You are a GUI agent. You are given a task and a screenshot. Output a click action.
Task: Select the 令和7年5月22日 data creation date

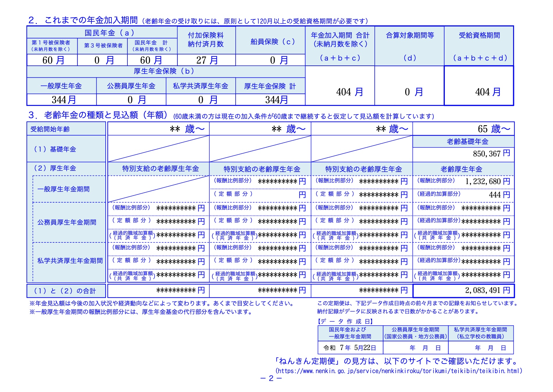pos(350,348)
